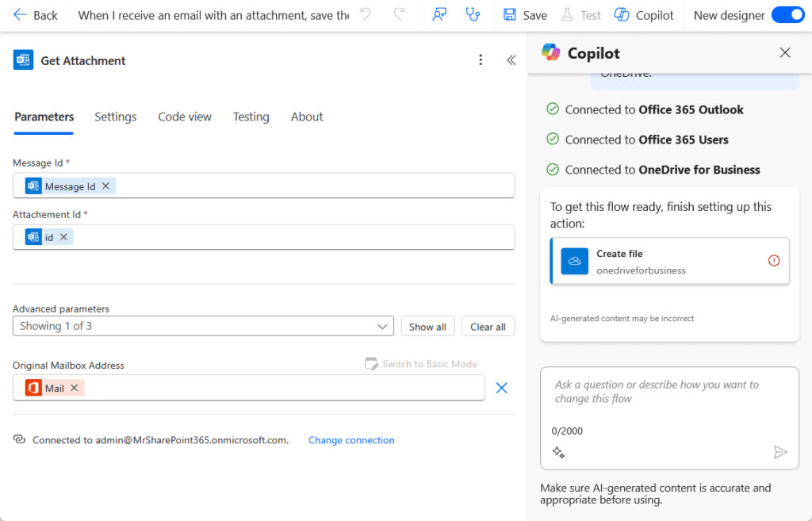This screenshot has height=521, width=812.
Task: Click the Office 365 Users connected checkmark
Action: pyautogui.click(x=553, y=140)
